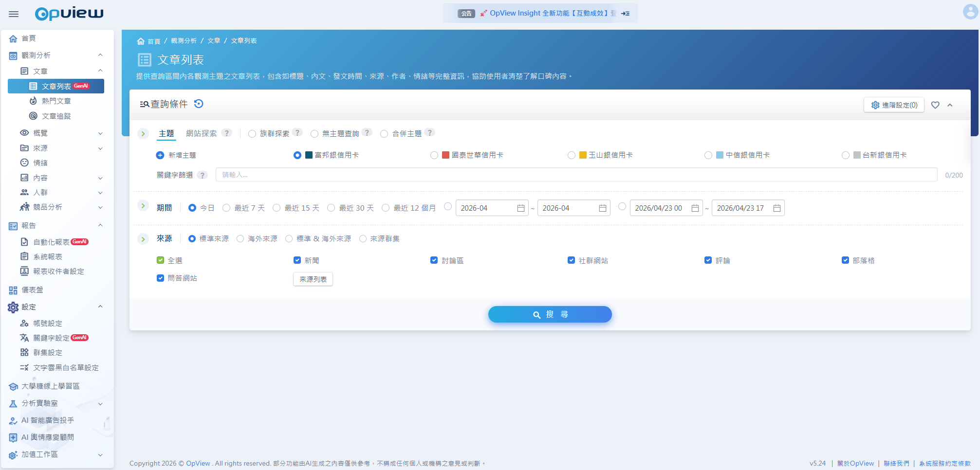Expand the 概覽 sidebar submenu
This screenshot has width=980, height=470.
[x=100, y=133]
